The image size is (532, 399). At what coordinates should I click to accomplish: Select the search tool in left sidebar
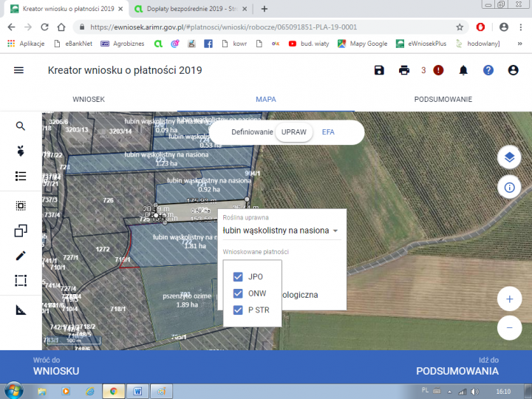[21, 126]
